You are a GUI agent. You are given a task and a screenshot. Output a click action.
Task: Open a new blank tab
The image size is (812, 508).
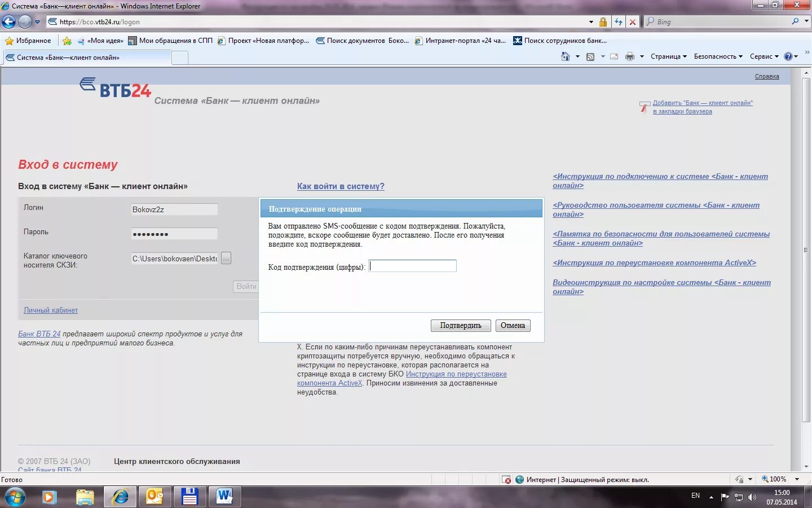pos(179,58)
